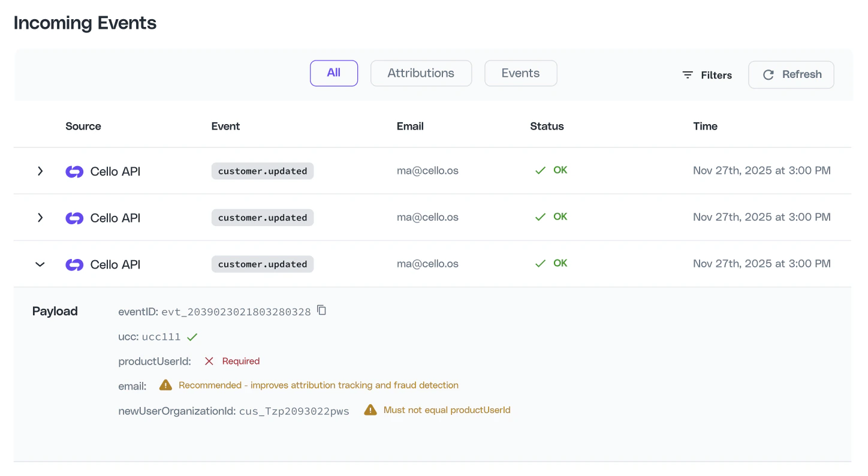Click the Status column header
868x476 pixels.
pos(547,126)
